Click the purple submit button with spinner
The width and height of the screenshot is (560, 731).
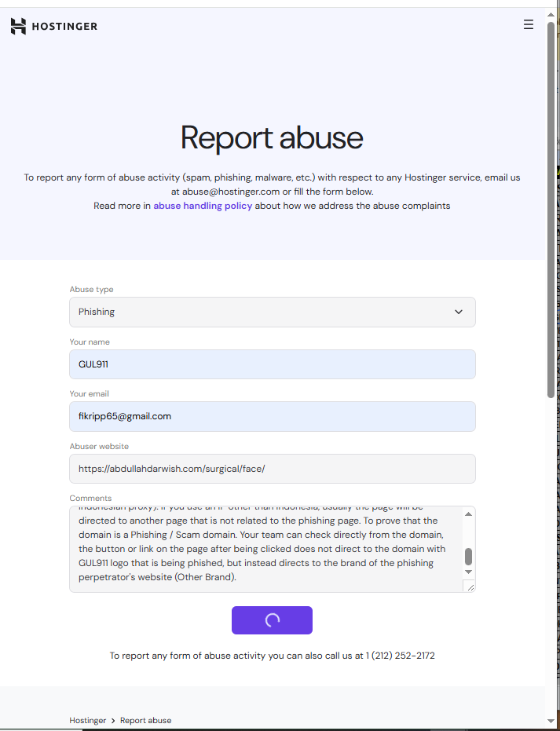tap(272, 620)
